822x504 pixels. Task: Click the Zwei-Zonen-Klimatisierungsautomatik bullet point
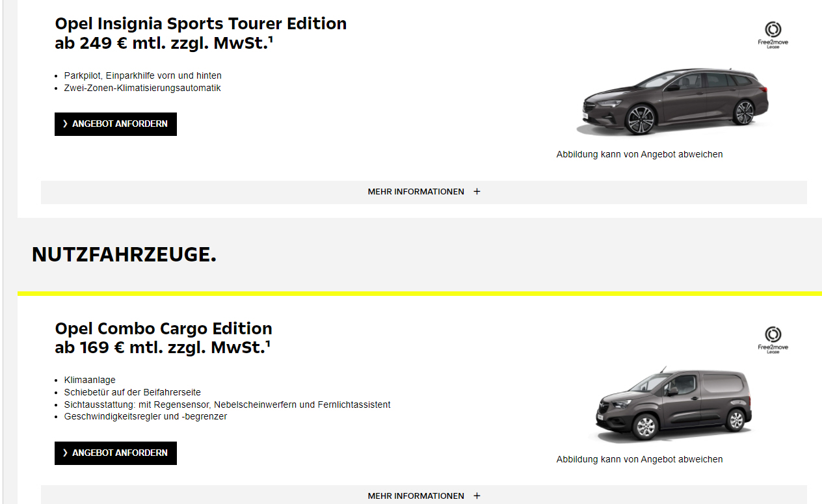click(x=142, y=88)
